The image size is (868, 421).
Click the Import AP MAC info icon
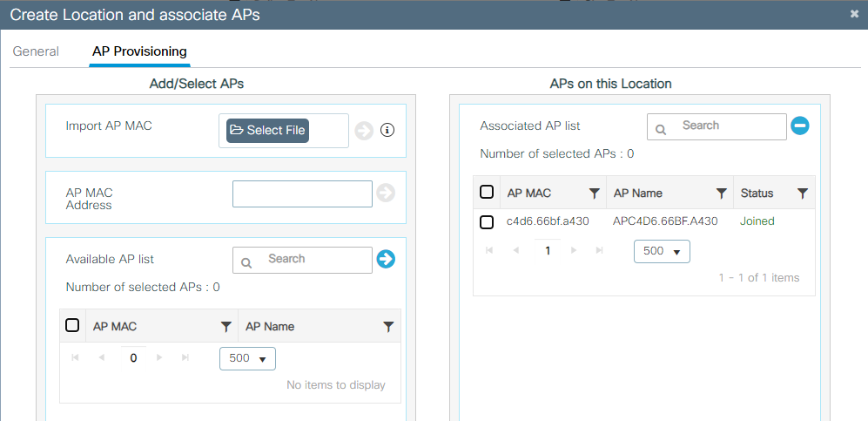388,131
